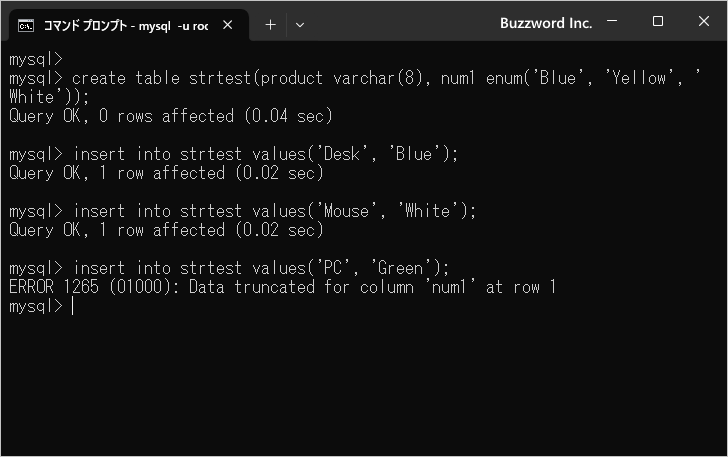Click the empty mysql> prompt at top

pyautogui.click(x=36, y=59)
